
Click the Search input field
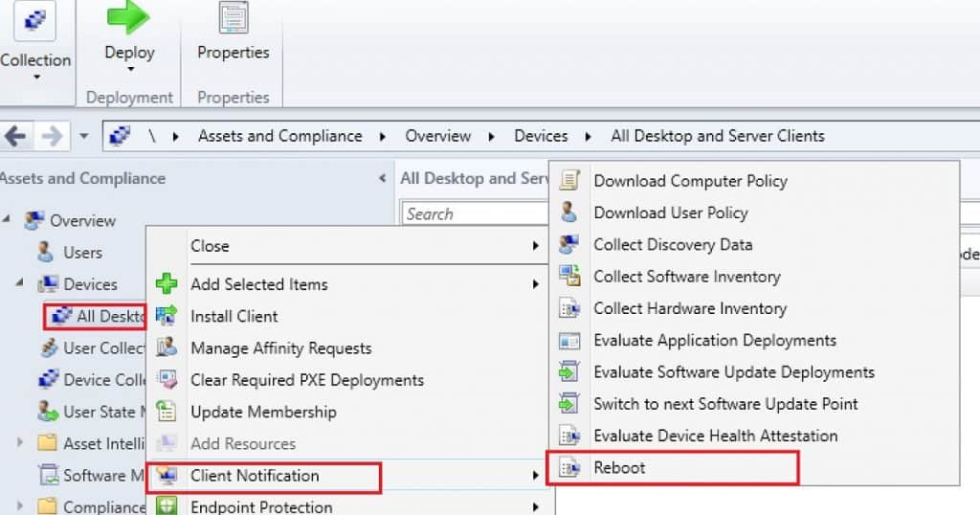point(474,213)
